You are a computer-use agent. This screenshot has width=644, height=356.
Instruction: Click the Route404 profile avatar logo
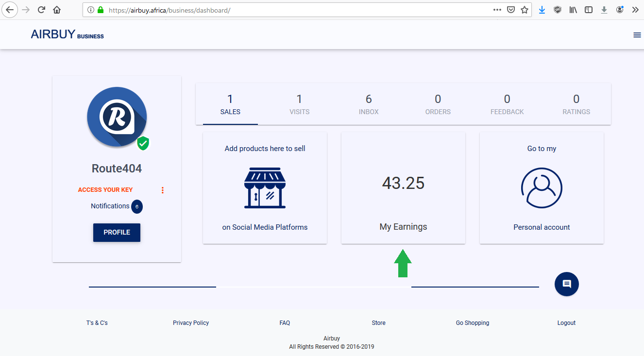click(x=117, y=117)
